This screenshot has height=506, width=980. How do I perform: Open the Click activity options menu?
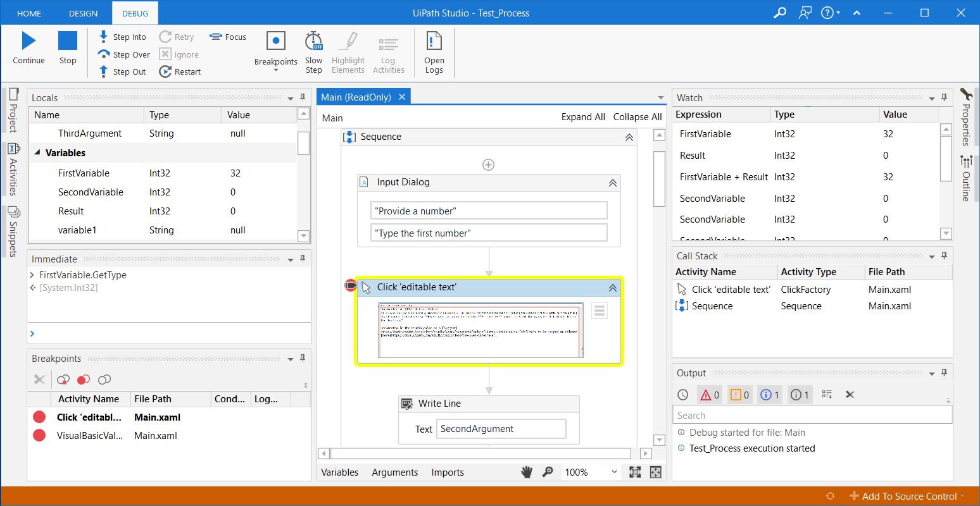(600, 311)
